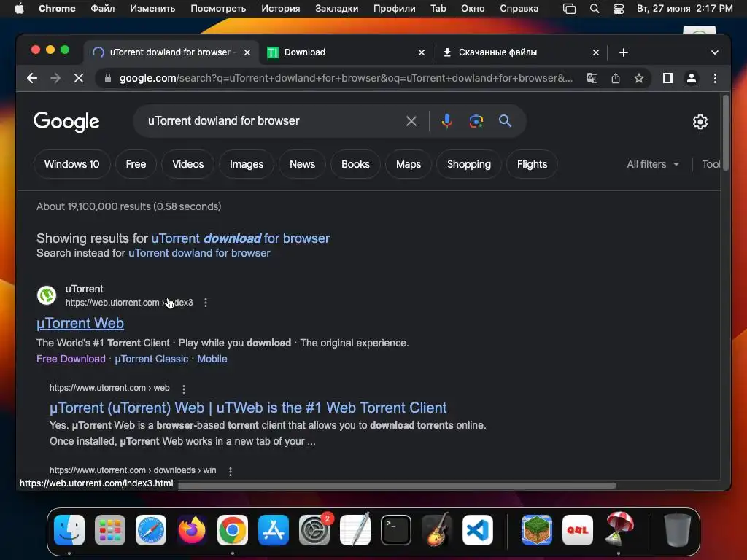The height and width of the screenshot is (560, 747).
Task: Open uTWeb #1 Web Torrent Client result
Action: [x=248, y=408]
